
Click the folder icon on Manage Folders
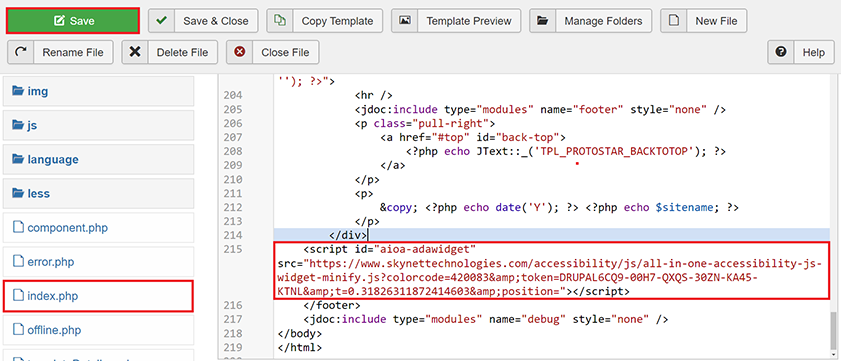coord(542,21)
